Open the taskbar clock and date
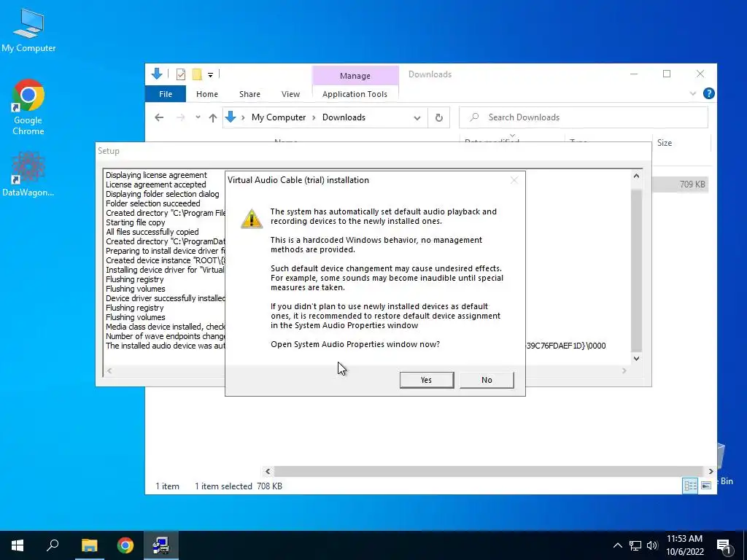 coord(684,545)
